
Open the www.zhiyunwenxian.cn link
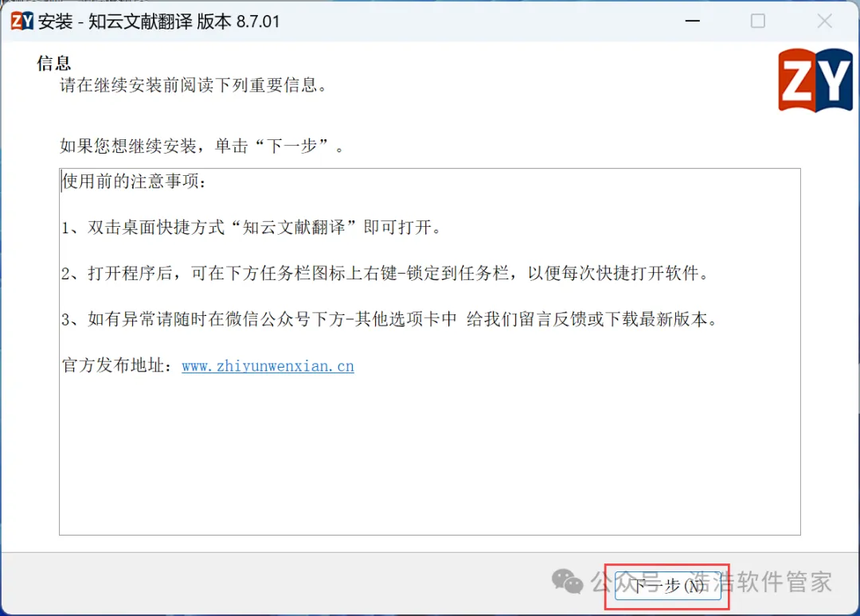(x=268, y=366)
